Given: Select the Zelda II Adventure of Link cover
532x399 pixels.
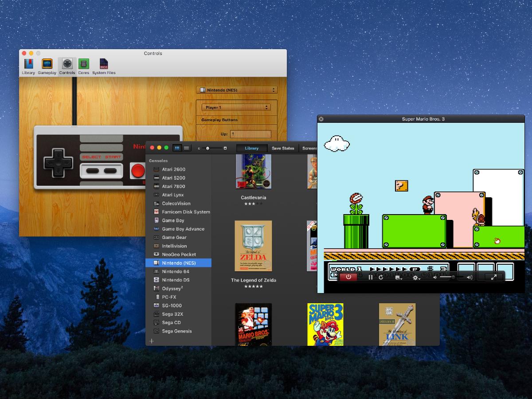Looking at the screenshot, I should 397,325.
